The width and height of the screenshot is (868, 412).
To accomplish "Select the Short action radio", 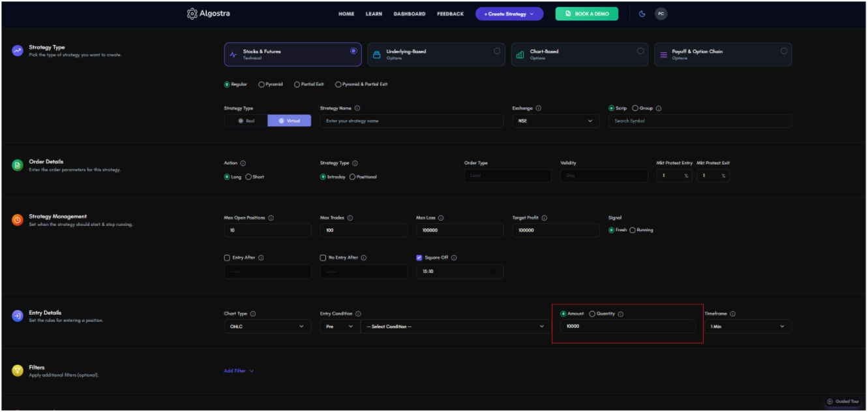I will point(248,177).
